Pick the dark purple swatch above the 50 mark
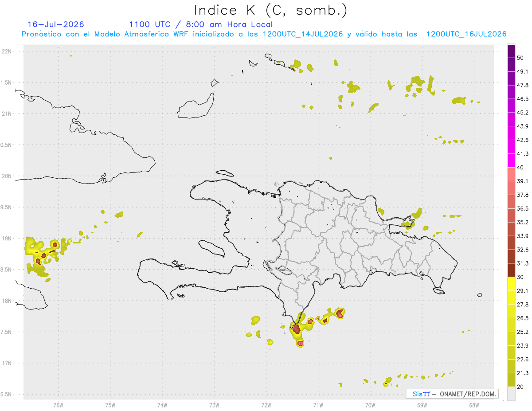 point(512,51)
